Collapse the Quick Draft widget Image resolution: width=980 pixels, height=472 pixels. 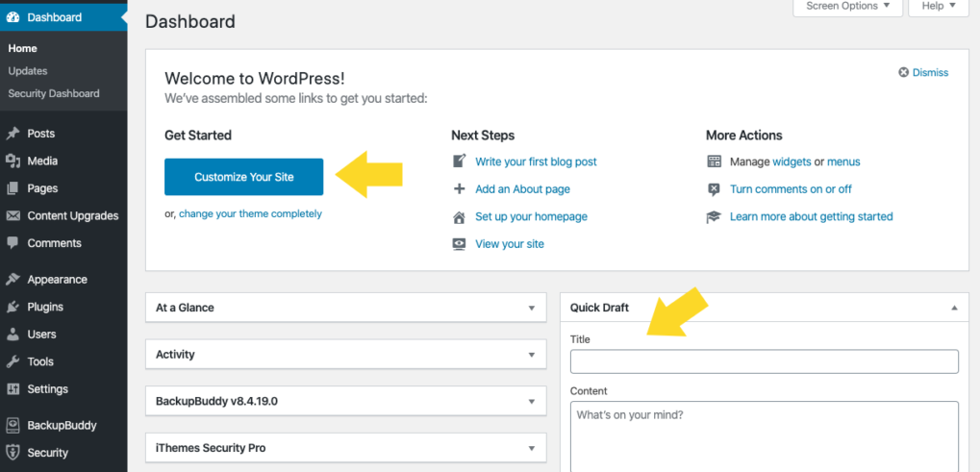(x=954, y=308)
